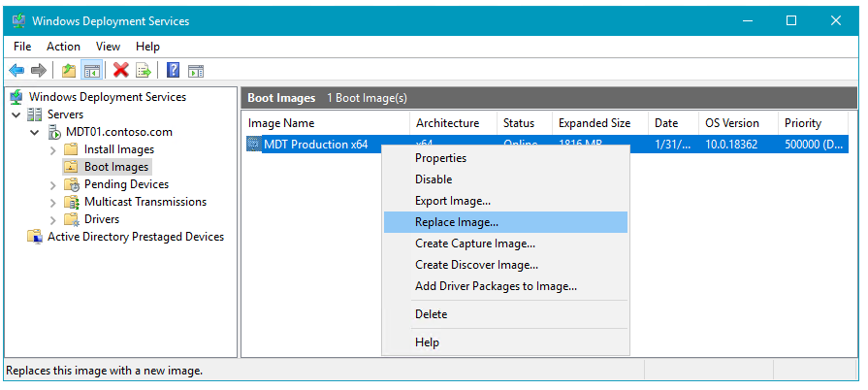The width and height of the screenshot is (868, 390).
Task: Click the Export List toolbar icon
Action: tap(144, 70)
